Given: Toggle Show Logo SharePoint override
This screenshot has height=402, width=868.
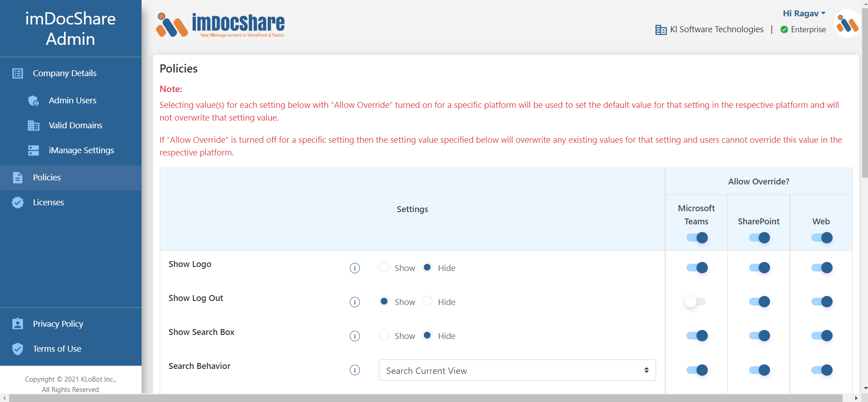Looking at the screenshot, I should [759, 268].
